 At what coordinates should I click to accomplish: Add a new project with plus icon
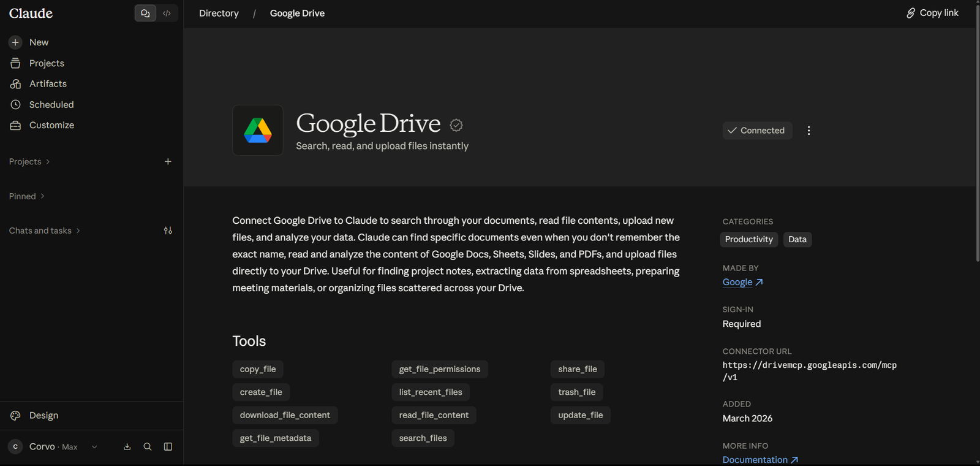tap(168, 161)
